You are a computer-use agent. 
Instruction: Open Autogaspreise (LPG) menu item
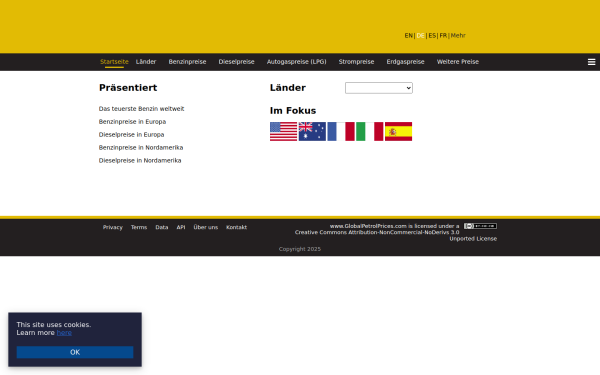click(x=296, y=62)
